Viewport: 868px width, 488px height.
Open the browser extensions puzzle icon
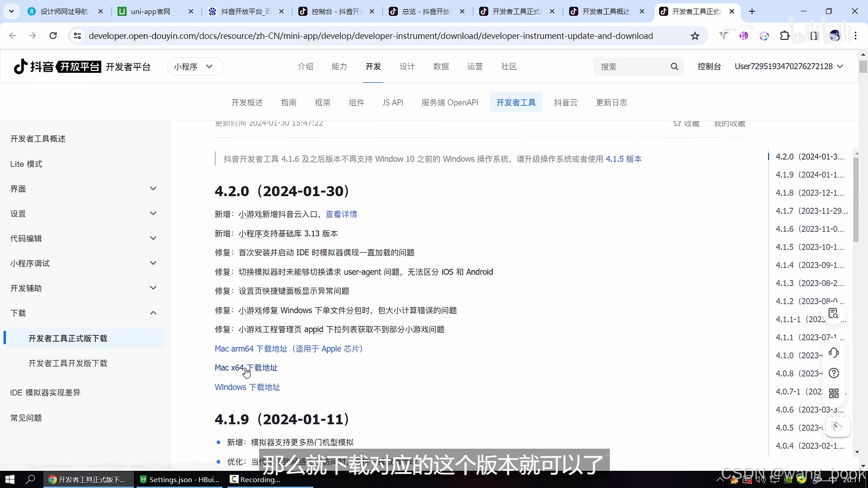[785, 36]
